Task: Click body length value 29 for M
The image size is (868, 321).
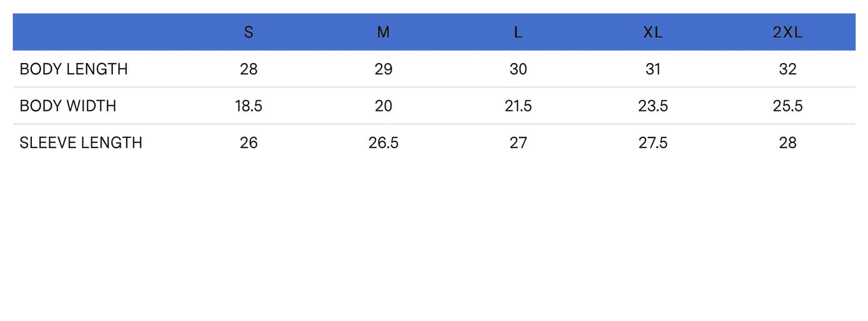Action: [383, 70]
